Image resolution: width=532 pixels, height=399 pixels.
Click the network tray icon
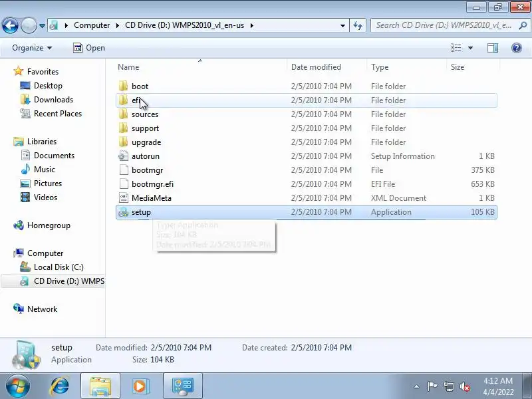pos(448,386)
